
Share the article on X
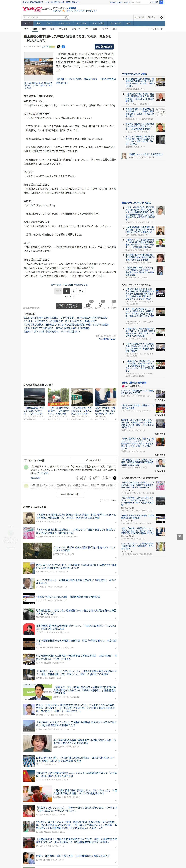coord(59,47)
